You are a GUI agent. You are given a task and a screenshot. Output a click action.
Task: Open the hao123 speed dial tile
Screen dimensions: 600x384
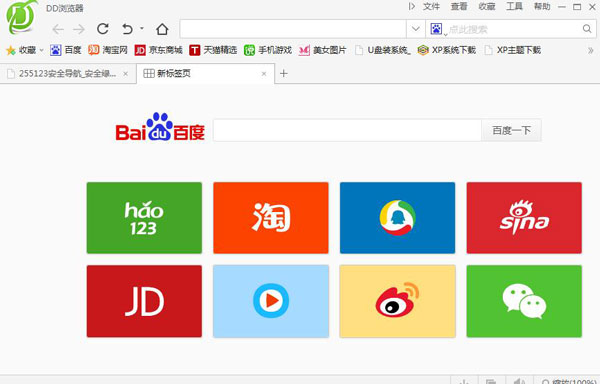pos(144,218)
